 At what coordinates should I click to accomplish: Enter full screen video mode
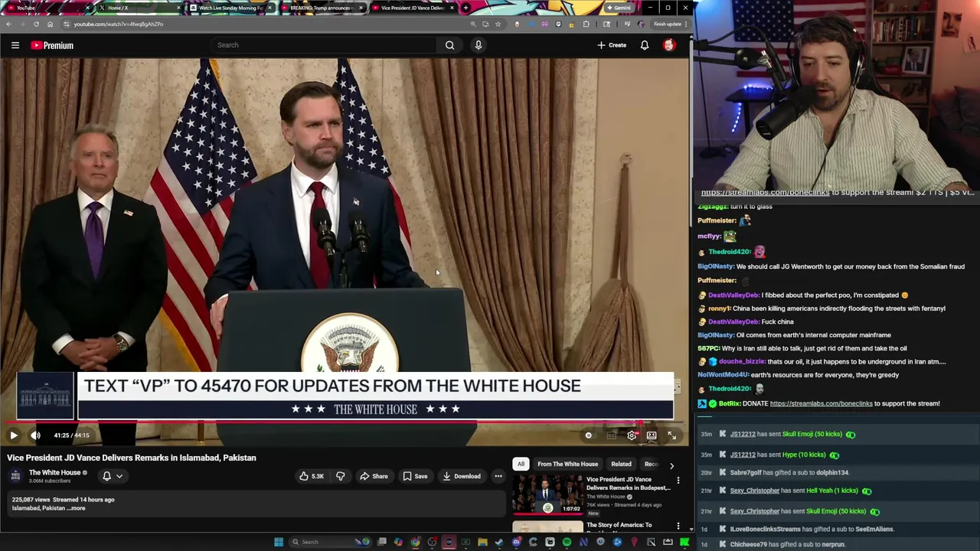pyautogui.click(x=671, y=435)
